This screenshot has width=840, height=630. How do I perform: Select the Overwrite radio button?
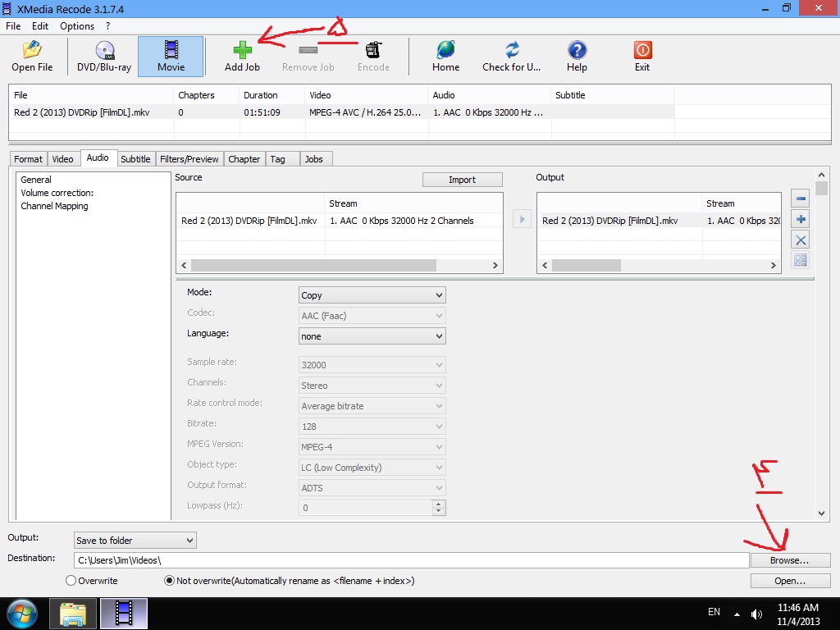[71, 581]
